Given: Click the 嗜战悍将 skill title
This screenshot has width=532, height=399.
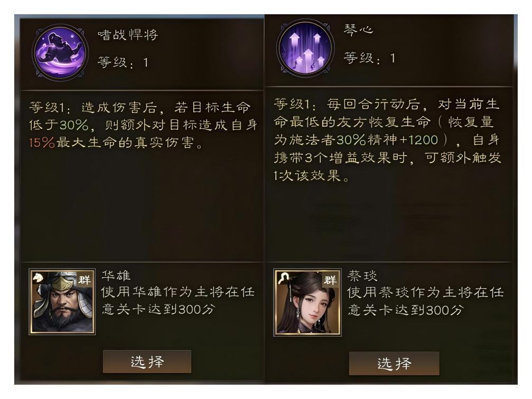Looking at the screenshot, I should coord(128,35).
